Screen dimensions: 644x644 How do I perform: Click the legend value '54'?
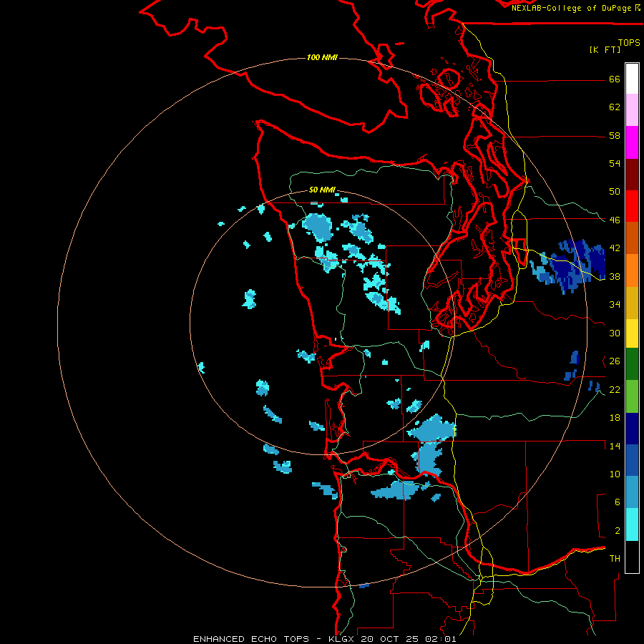(615, 163)
